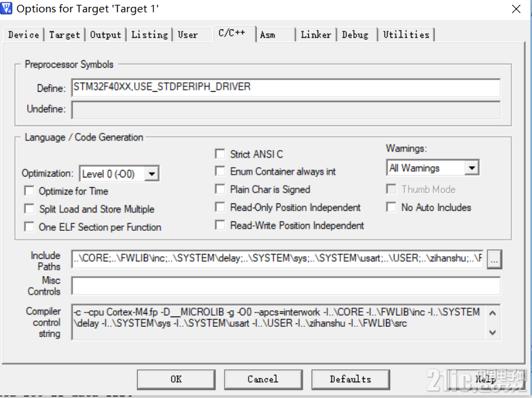
Task: Click the Include Paths text field
Action: (x=277, y=259)
